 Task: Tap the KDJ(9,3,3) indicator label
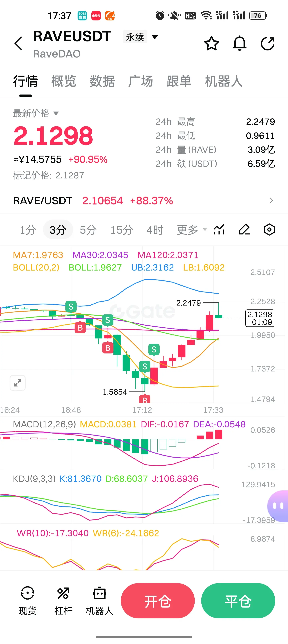pyautogui.click(x=34, y=479)
